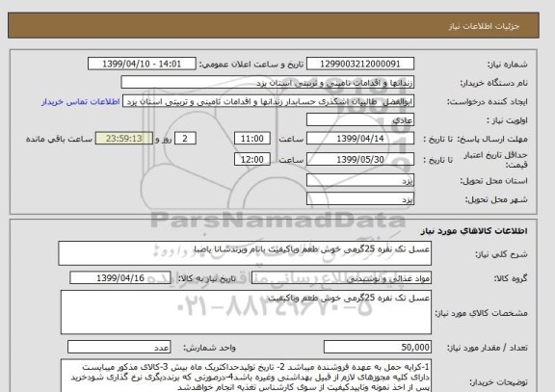Click the need date field 1399/04/16
Viewport: 555px width, 392px height.
tap(120, 278)
